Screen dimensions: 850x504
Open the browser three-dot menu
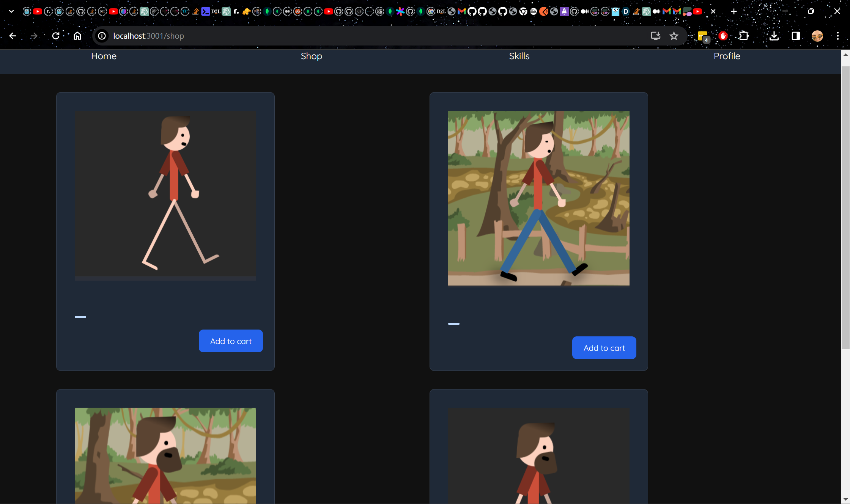point(838,36)
